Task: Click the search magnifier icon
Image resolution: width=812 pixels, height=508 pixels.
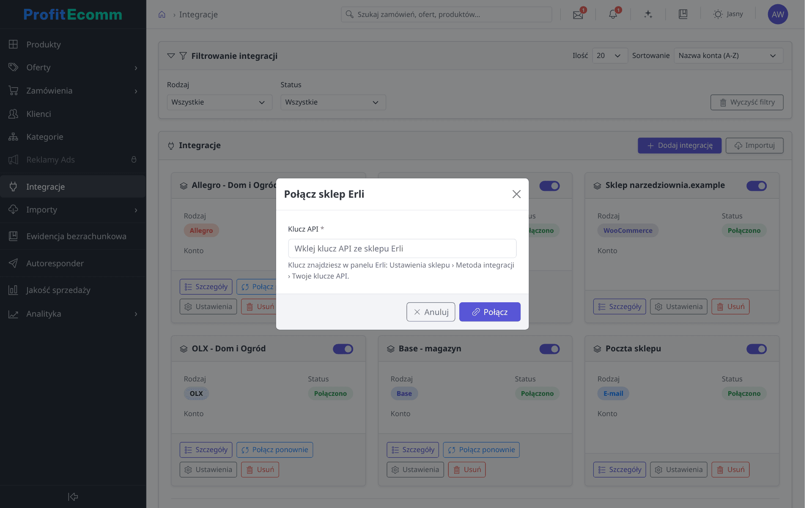Action: click(349, 14)
